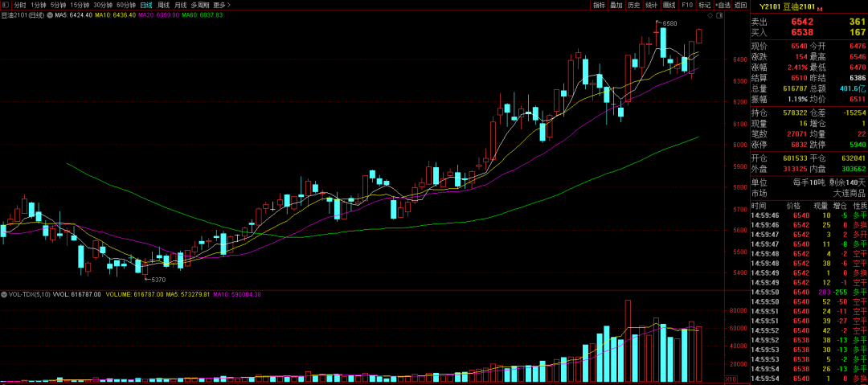Click the 外盘 value 313125
This screenshot has width=868, height=385.
(796, 169)
